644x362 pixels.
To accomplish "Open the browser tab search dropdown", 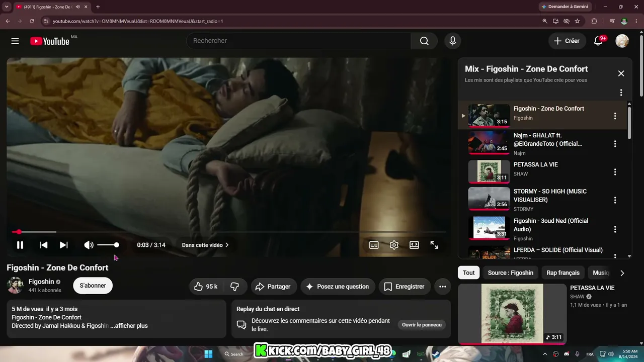I will (x=6, y=7).
